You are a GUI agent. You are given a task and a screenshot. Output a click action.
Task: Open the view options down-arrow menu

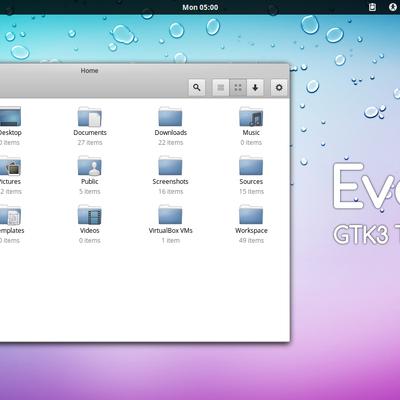coord(255,88)
